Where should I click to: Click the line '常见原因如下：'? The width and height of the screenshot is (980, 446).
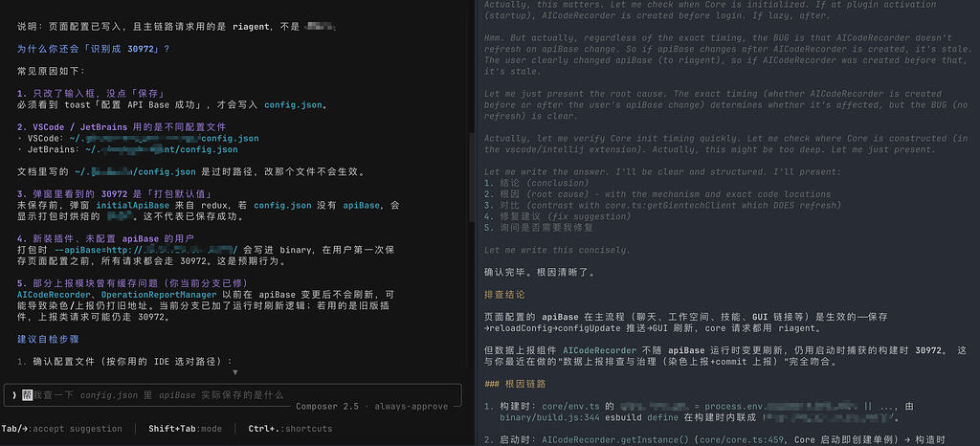click(52, 71)
